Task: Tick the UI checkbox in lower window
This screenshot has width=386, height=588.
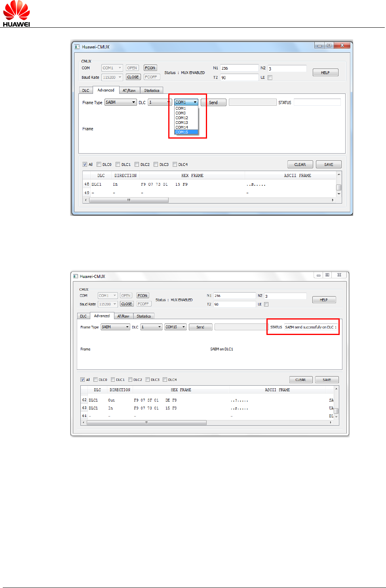Action: click(266, 304)
